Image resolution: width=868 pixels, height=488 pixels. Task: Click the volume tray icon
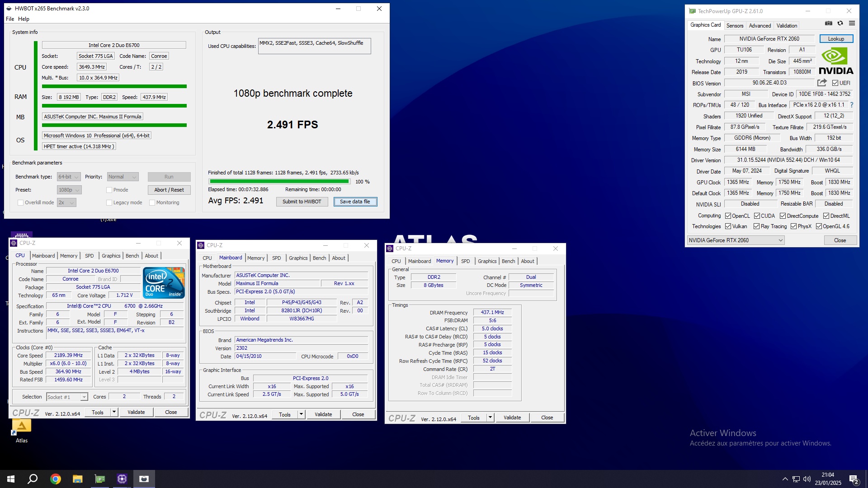pos(807,479)
